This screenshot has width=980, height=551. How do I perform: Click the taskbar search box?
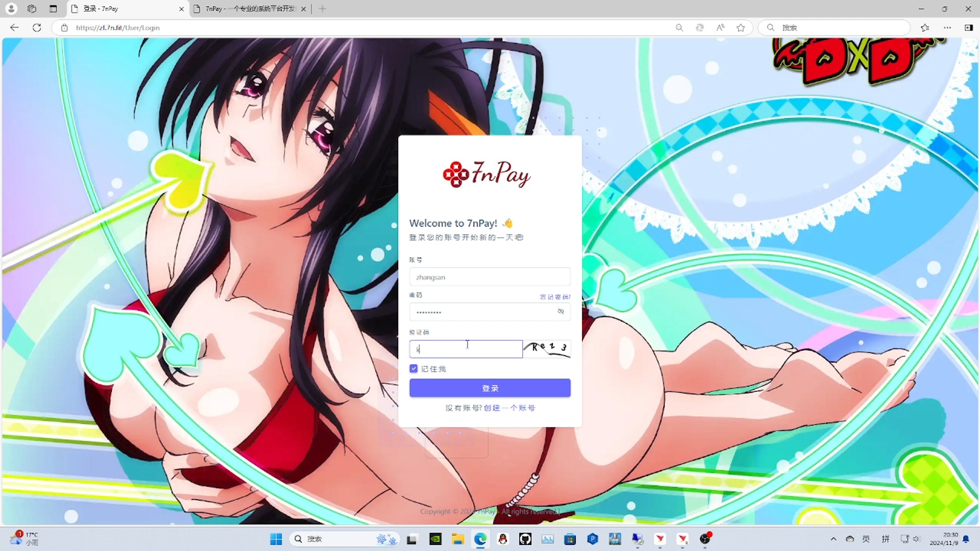[345, 539]
